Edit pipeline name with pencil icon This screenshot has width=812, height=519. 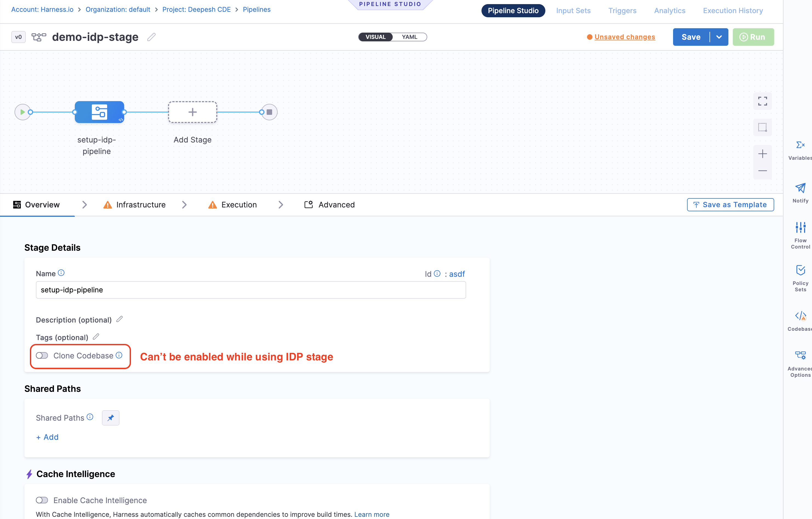(151, 37)
